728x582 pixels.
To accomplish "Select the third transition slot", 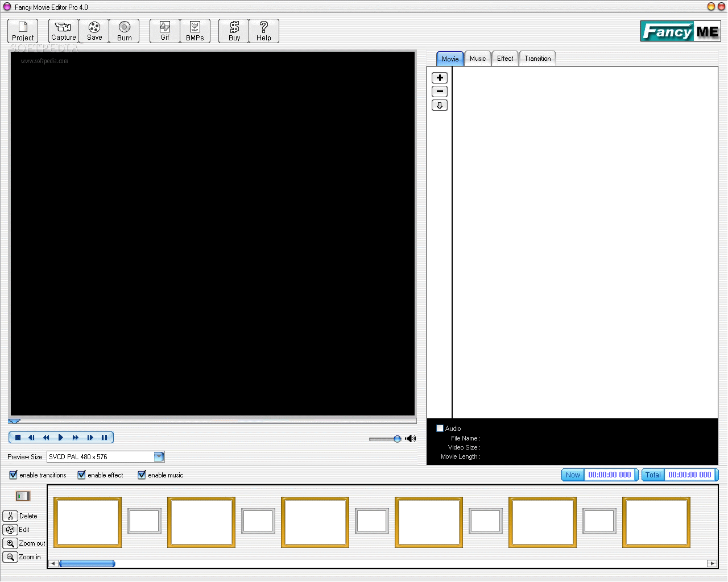I will tap(372, 521).
